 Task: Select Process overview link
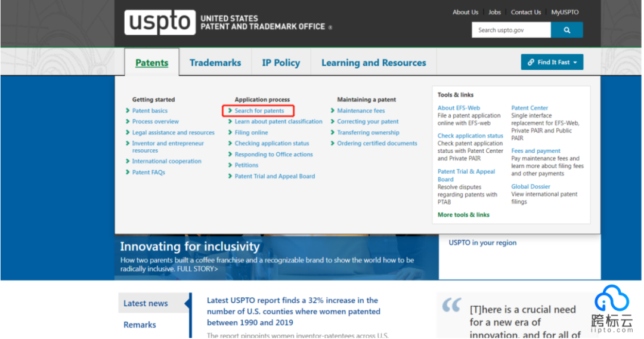[x=155, y=121]
